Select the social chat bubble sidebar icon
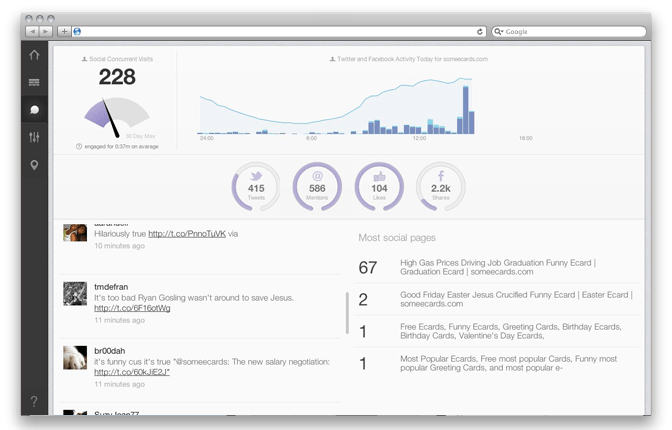 click(35, 109)
